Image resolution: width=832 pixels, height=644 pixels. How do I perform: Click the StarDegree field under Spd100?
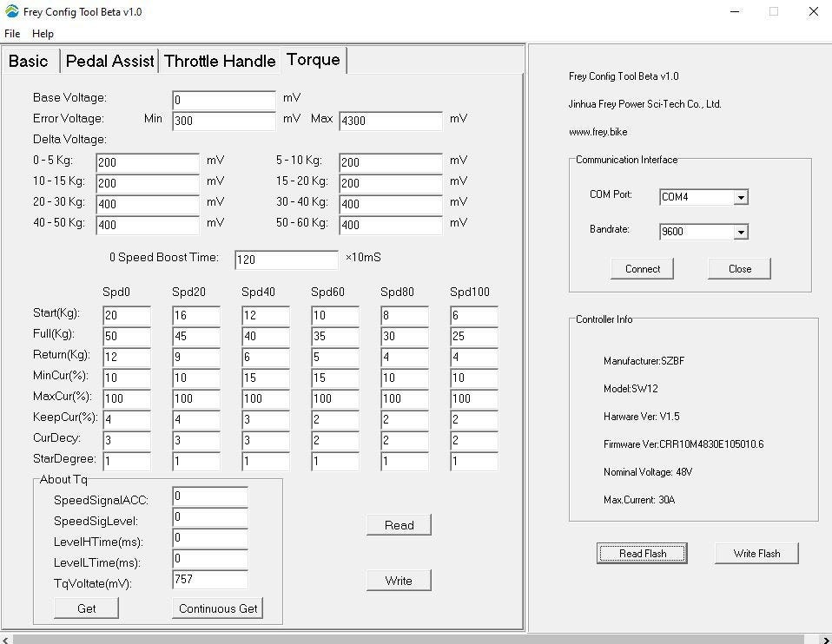click(x=474, y=461)
